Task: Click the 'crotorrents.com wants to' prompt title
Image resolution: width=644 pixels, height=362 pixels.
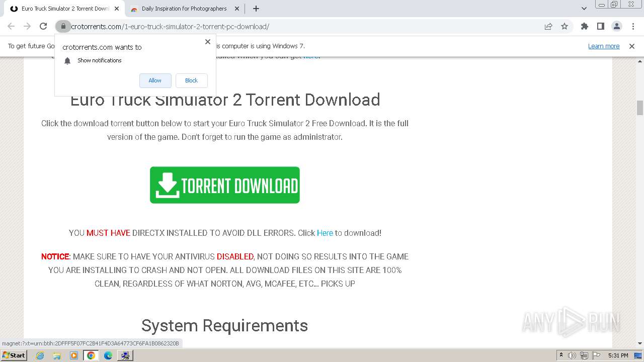Action: pyautogui.click(x=102, y=47)
